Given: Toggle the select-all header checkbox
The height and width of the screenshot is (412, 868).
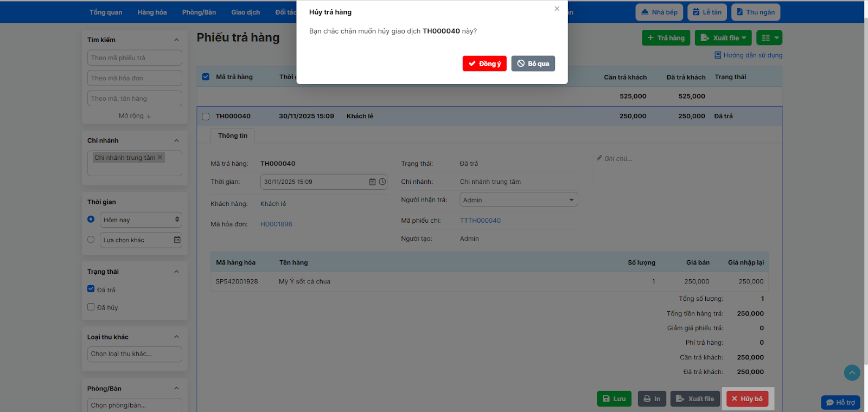Looking at the screenshot, I should pyautogui.click(x=206, y=76).
